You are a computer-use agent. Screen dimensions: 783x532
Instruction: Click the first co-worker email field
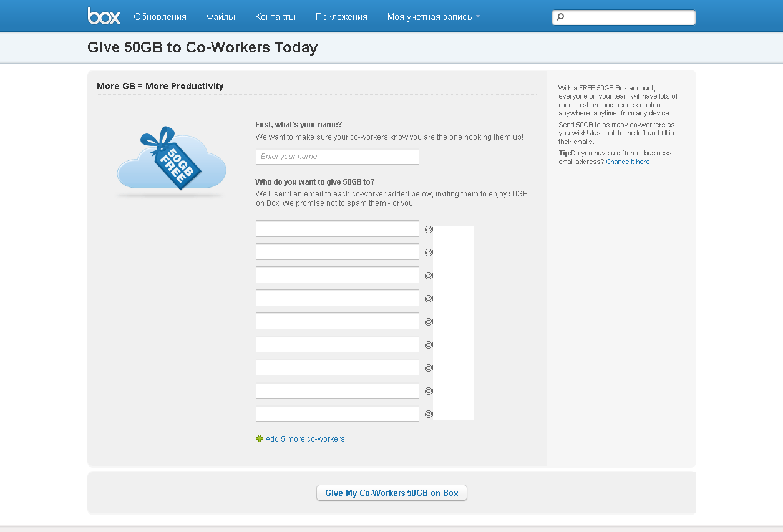(337, 229)
